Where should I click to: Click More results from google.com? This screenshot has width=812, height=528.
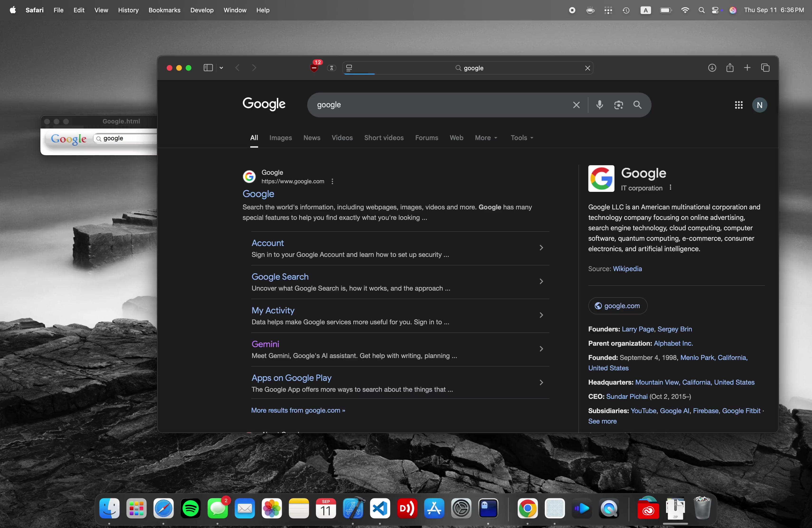point(298,410)
